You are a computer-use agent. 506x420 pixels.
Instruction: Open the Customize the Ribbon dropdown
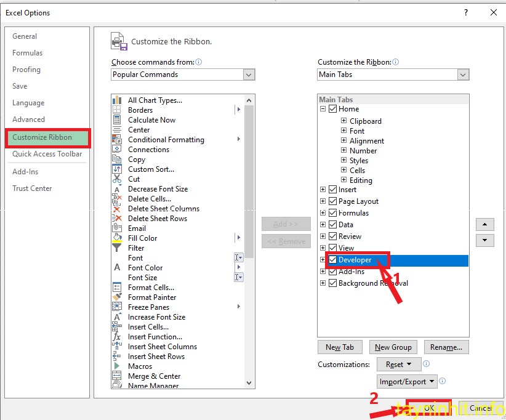tap(463, 75)
